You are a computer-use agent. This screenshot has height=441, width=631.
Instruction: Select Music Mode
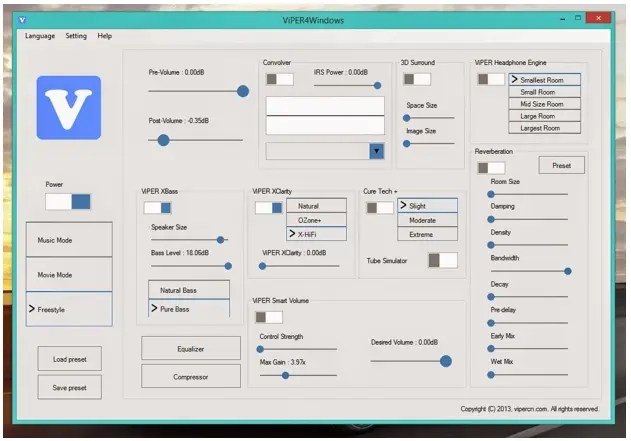(x=69, y=240)
